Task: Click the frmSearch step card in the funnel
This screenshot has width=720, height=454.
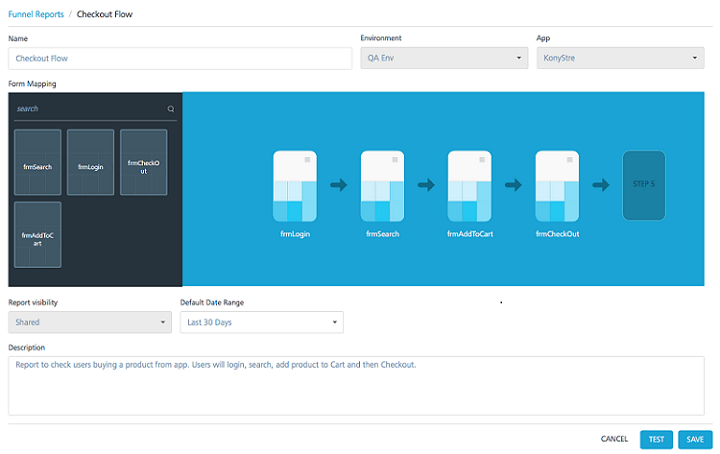Action: [382, 186]
